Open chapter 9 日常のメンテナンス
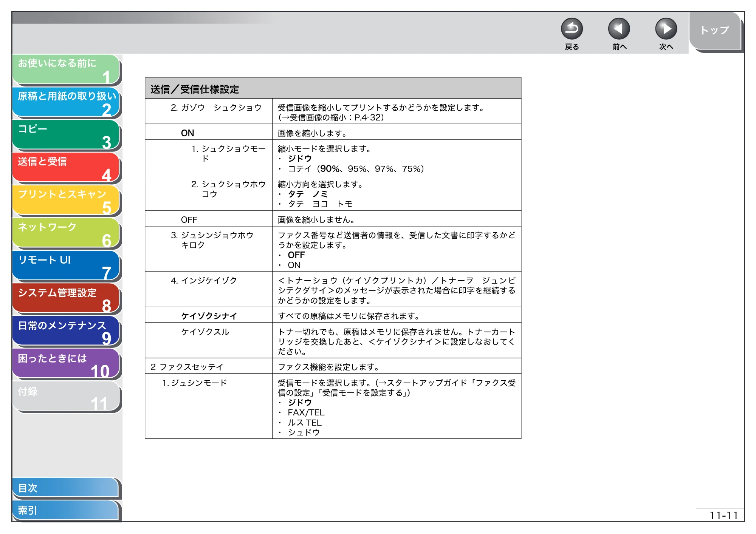This screenshot has width=756, height=534. pos(66,331)
